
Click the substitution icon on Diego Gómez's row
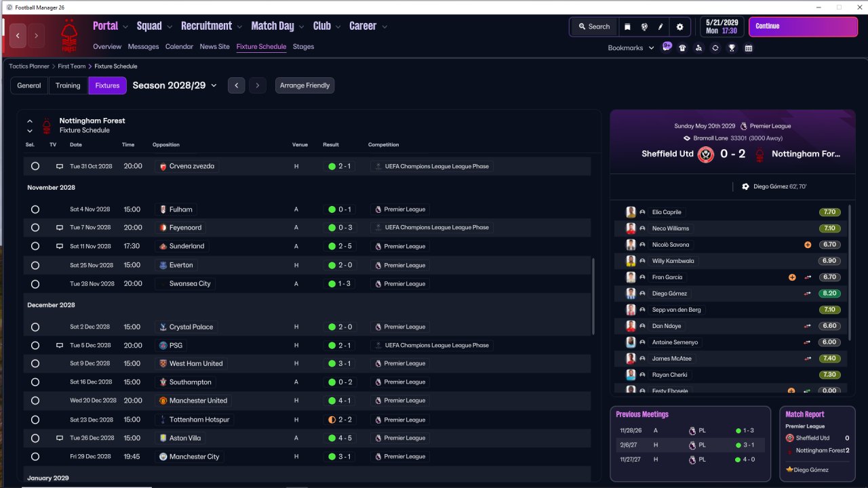point(808,293)
